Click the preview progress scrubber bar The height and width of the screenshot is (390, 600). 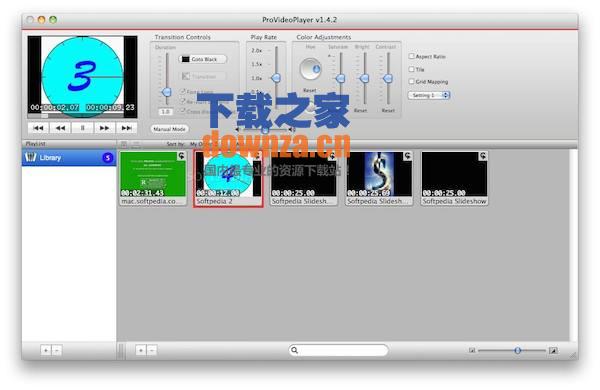[82, 115]
